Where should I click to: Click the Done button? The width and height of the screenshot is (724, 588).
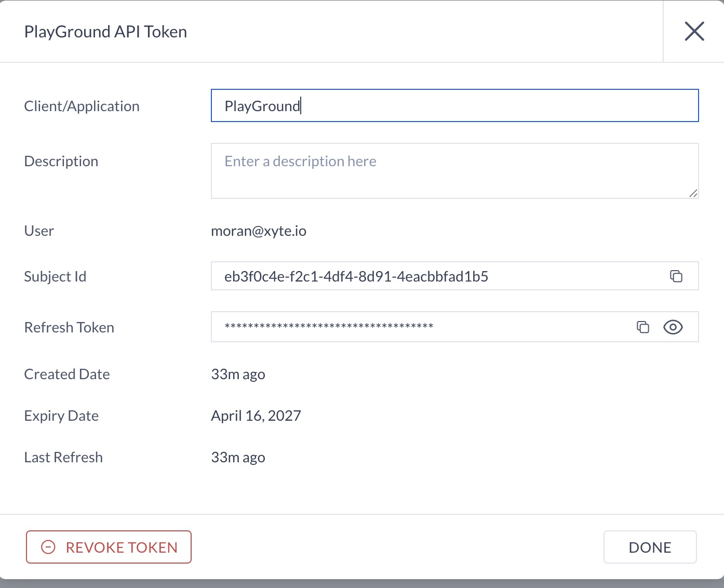click(x=650, y=547)
